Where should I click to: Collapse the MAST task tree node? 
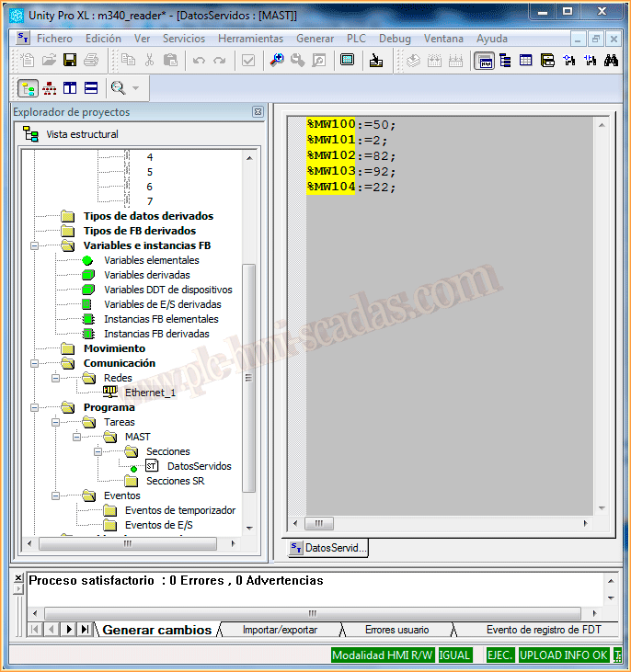pyautogui.click(x=76, y=437)
